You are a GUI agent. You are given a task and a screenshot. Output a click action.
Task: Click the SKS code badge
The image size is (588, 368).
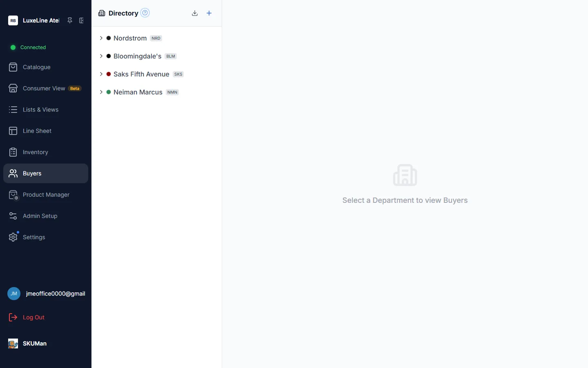tap(178, 74)
